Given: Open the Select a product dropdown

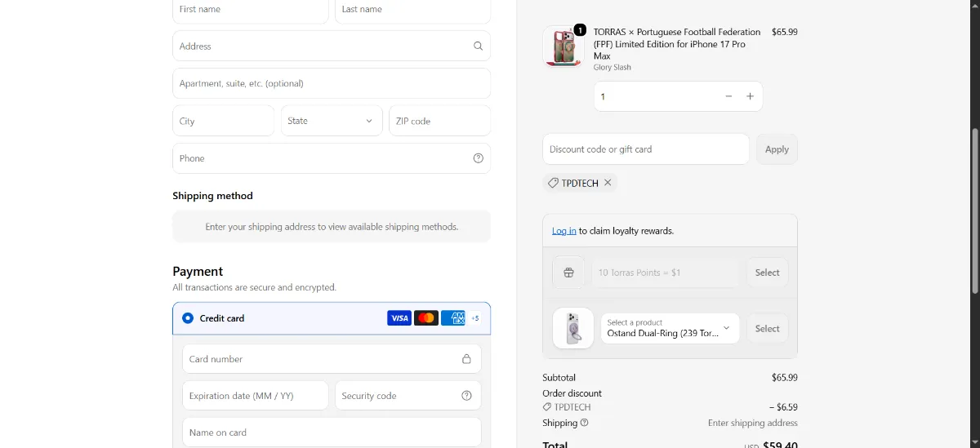Looking at the screenshot, I should [x=670, y=329].
